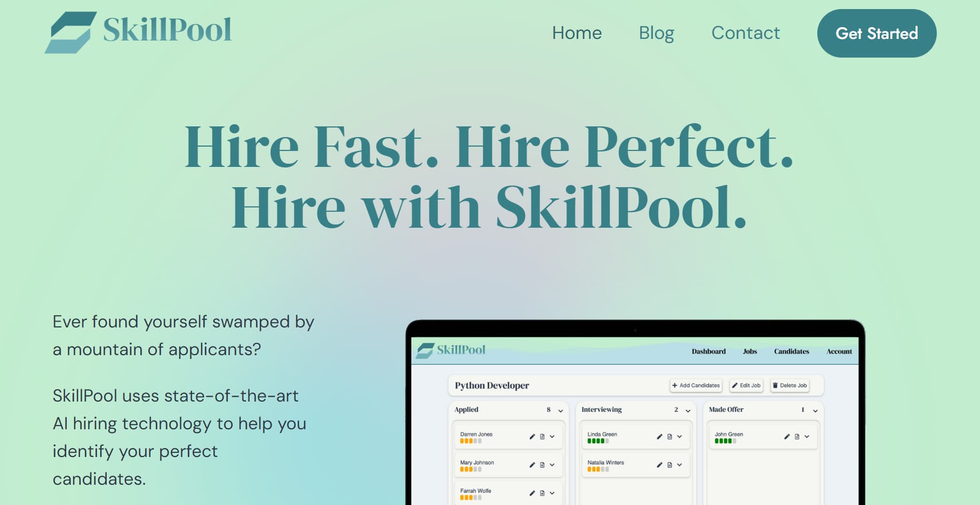Collapse the Applied column chevron

(561, 411)
